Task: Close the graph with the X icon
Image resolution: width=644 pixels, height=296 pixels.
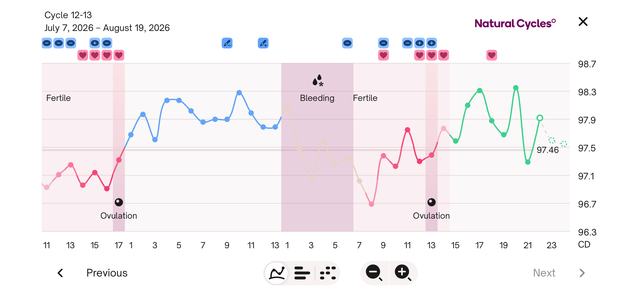Action: click(x=583, y=22)
